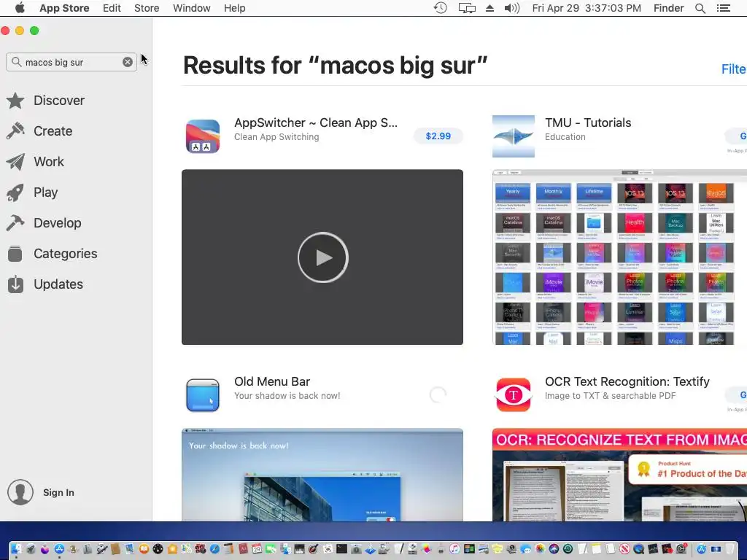This screenshot has height=560, width=747.
Task: Buy AppSwitcher with the $2.99 button
Action: pos(438,136)
